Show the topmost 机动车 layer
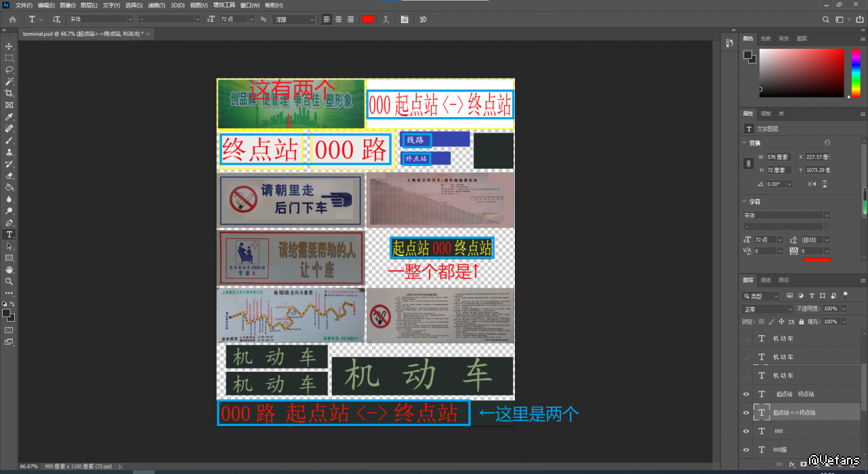The image size is (868, 474). [x=746, y=339]
